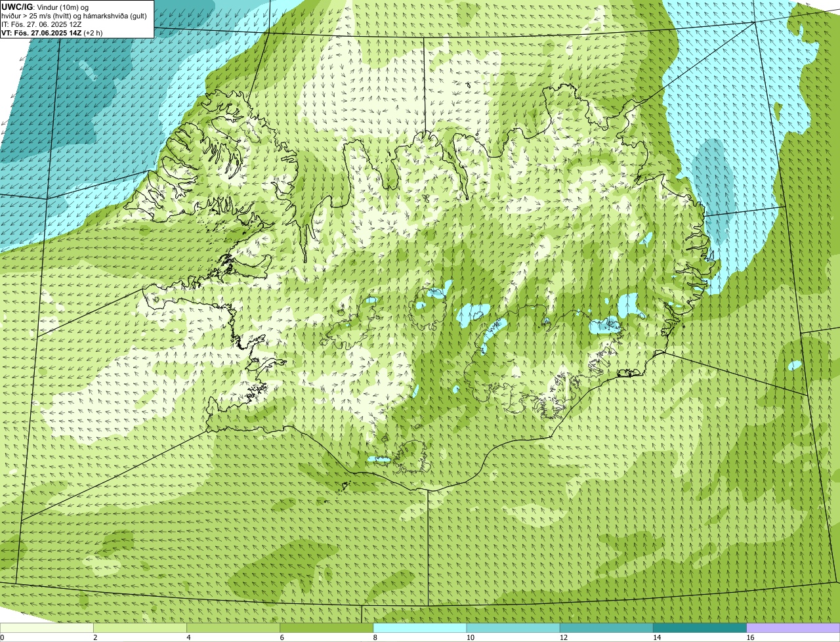Screen dimensions: 840x642
Task: Click the '16' label on the color scale
Action: (750, 637)
